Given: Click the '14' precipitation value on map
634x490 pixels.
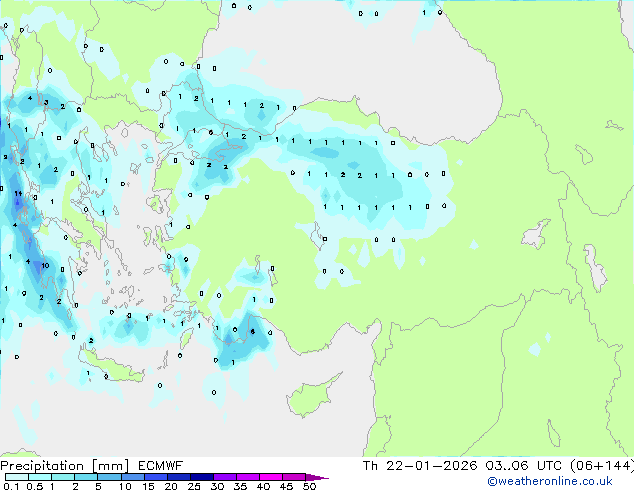Looking at the screenshot, I should (18, 194).
